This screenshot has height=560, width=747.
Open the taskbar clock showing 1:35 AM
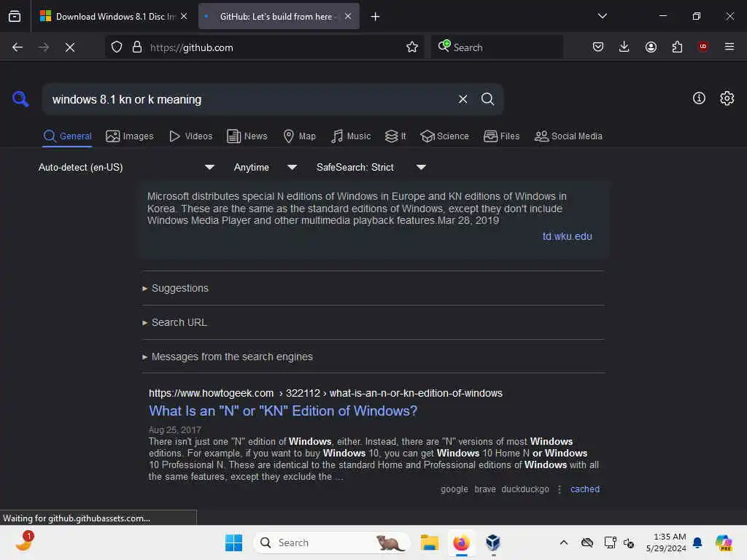pyautogui.click(x=666, y=542)
